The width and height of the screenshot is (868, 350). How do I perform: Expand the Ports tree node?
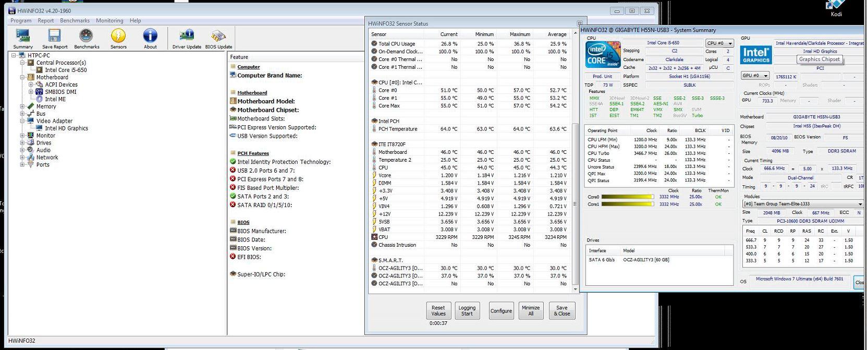coord(22,165)
